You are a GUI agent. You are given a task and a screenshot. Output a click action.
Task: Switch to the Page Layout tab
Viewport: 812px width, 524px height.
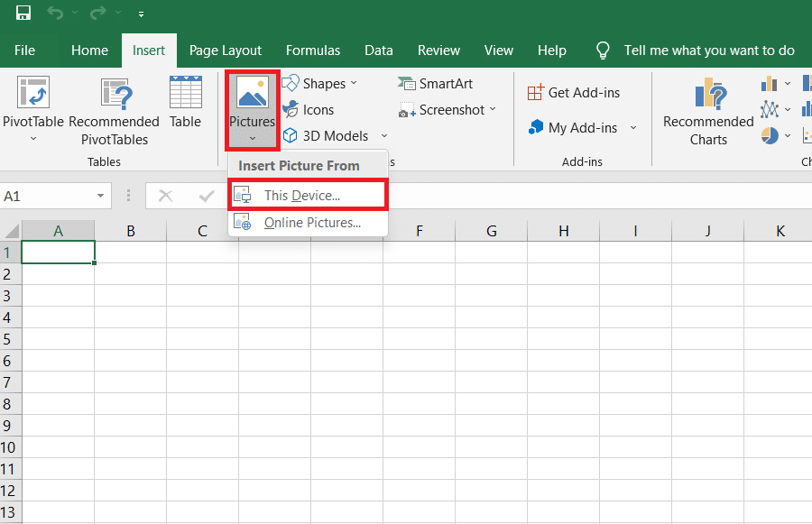[226, 51]
